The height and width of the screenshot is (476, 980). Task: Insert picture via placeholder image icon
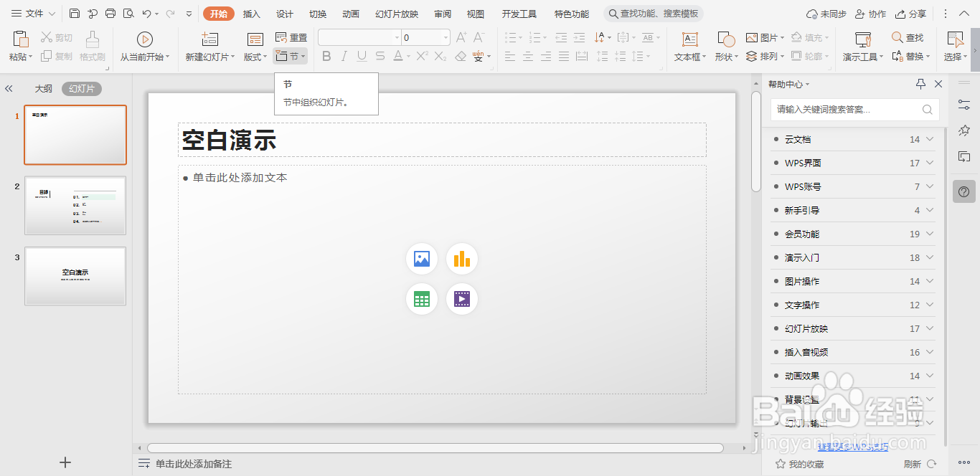click(422, 259)
